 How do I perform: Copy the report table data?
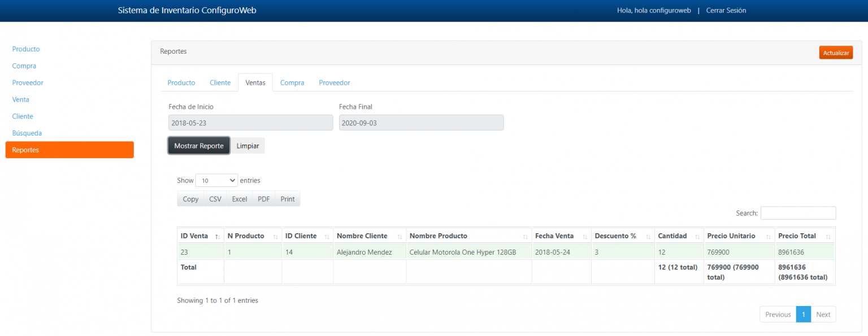click(190, 198)
